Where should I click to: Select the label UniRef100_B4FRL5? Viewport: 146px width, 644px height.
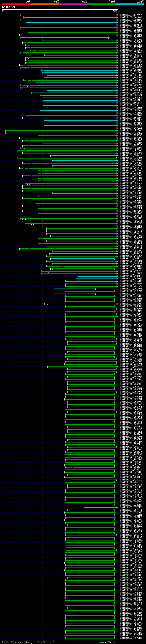pyautogui.click(x=131, y=120)
